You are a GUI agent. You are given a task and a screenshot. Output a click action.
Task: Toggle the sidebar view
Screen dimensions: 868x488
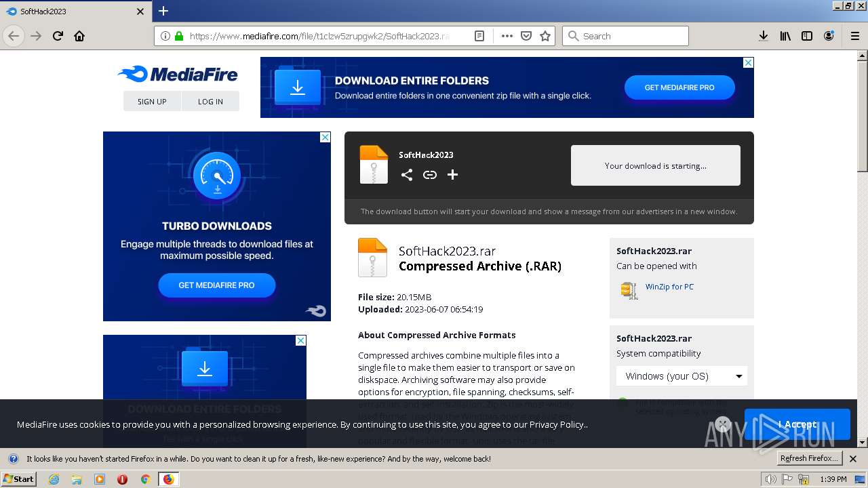807,36
